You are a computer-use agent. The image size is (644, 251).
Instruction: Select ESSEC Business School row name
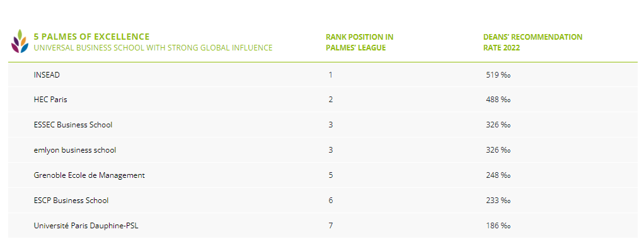point(73,125)
